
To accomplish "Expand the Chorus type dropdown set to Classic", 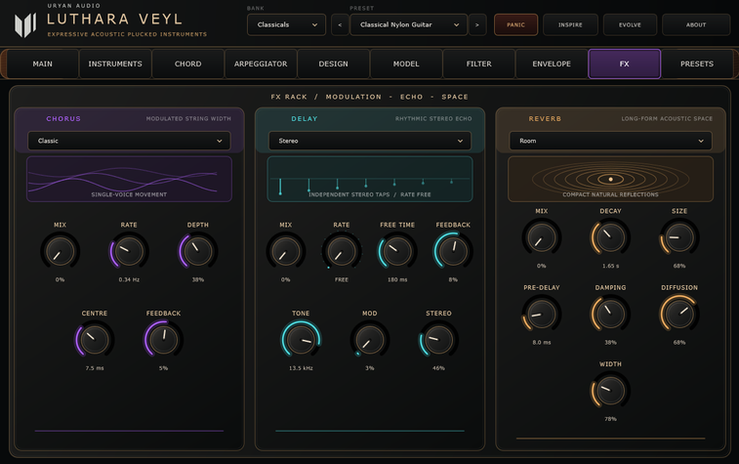I will [129, 141].
